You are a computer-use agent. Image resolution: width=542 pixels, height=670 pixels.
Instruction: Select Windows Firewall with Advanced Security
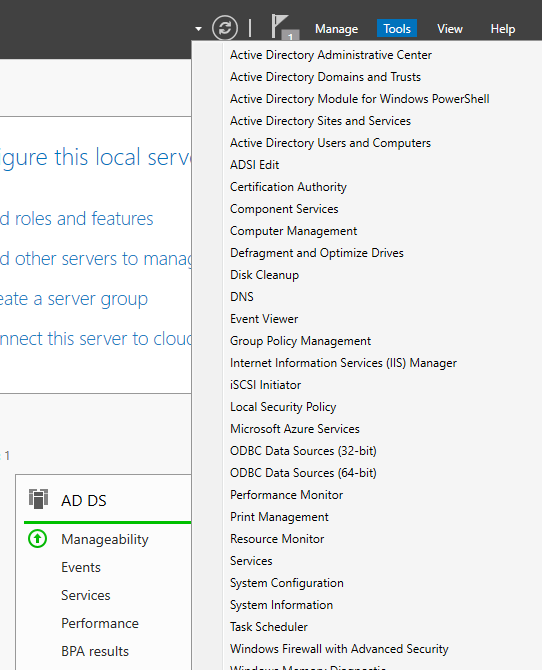click(339, 649)
